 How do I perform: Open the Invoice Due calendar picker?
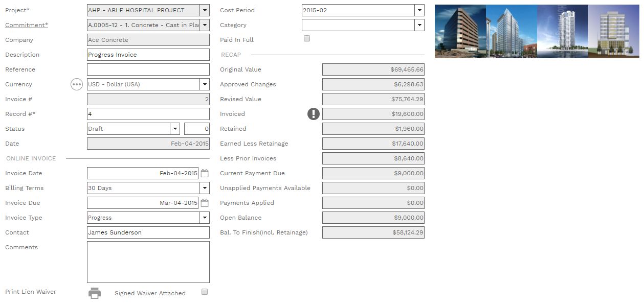pyautogui.click(x=205, y=203)
